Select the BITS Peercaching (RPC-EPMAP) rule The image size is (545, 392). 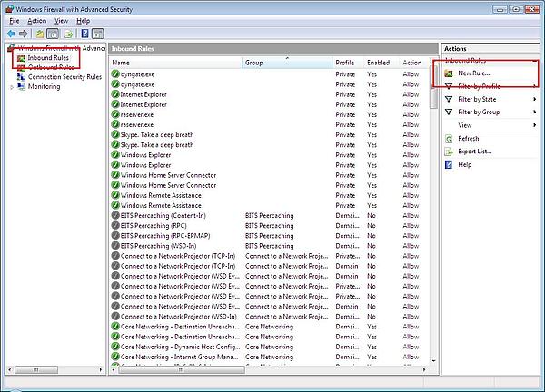click(165, 236)
